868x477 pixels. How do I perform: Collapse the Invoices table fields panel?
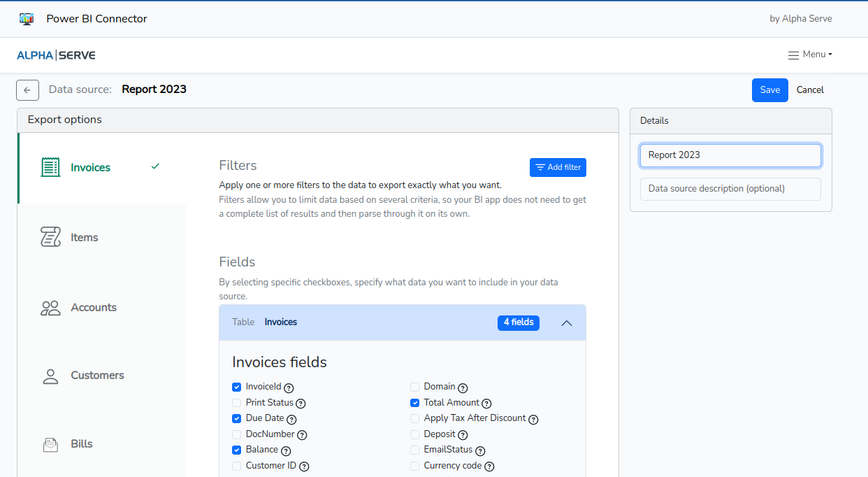pyautogui.click(x=567, y=322)
